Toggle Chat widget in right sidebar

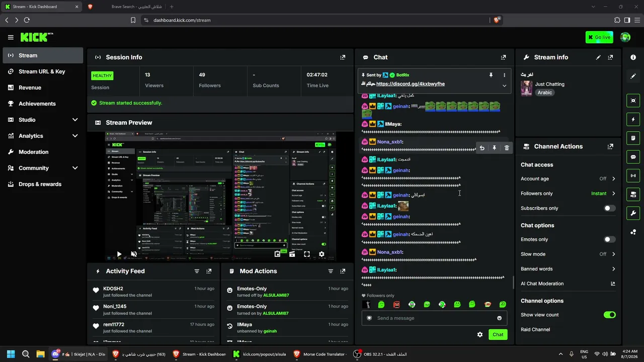(633, 157)
